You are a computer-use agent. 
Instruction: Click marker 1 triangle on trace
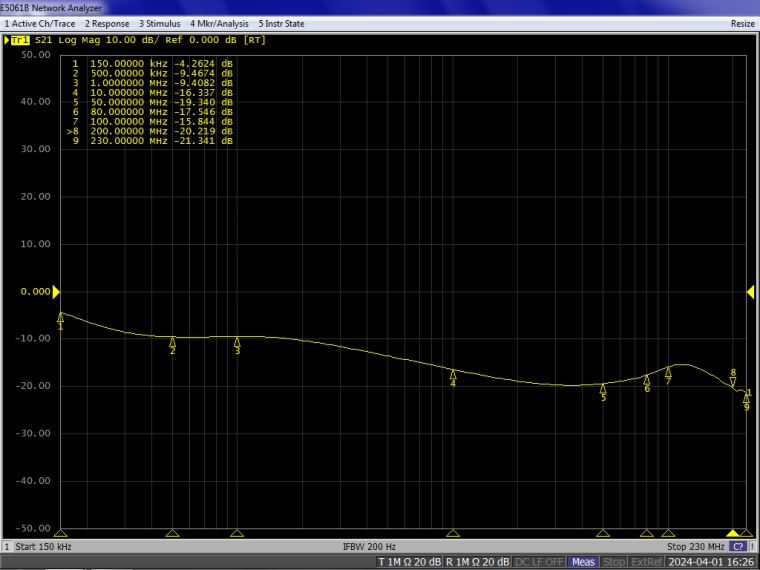[60, 317]
